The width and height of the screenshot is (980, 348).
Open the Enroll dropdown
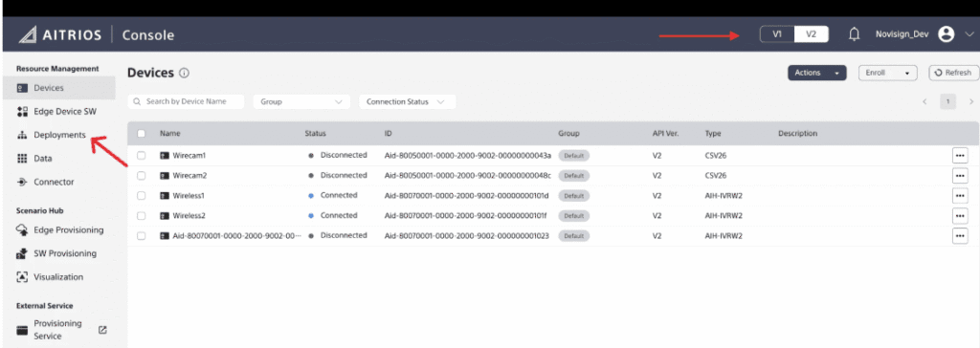point(887,73)
